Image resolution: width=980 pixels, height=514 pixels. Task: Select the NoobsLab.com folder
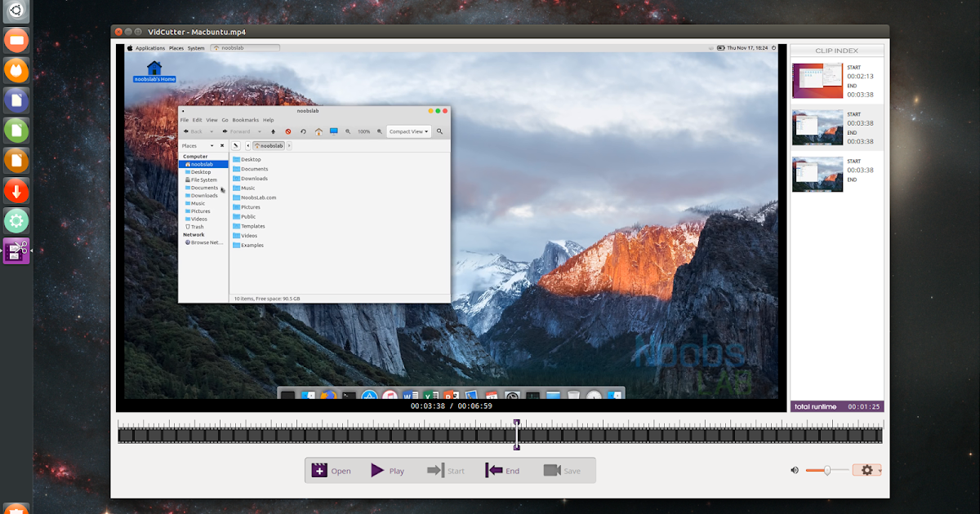(255, 197)
